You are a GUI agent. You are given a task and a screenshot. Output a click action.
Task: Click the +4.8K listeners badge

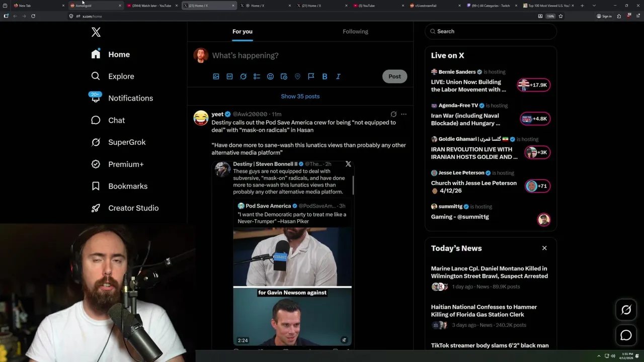(x=535, y=119)
